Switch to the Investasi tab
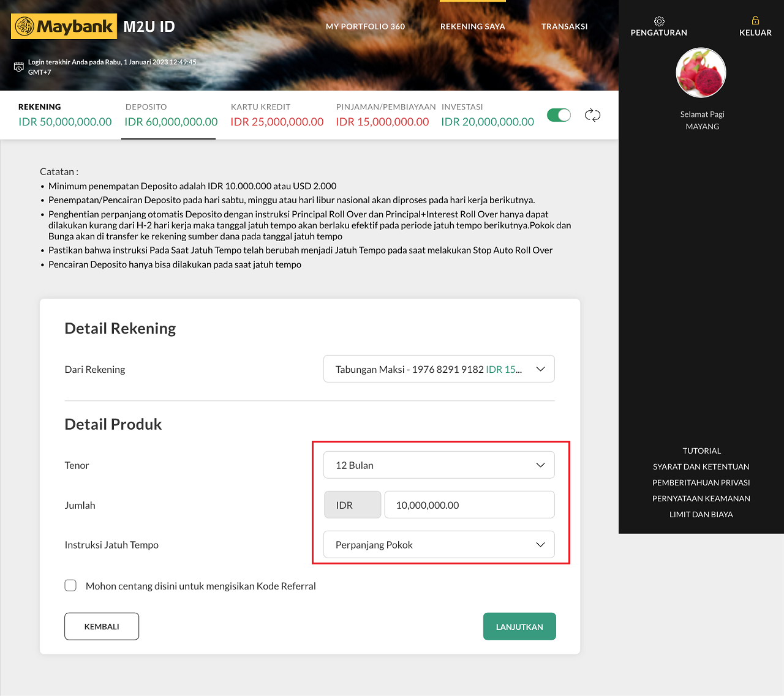This screenshot has height=696, width=784. click(x=488, y=114)
